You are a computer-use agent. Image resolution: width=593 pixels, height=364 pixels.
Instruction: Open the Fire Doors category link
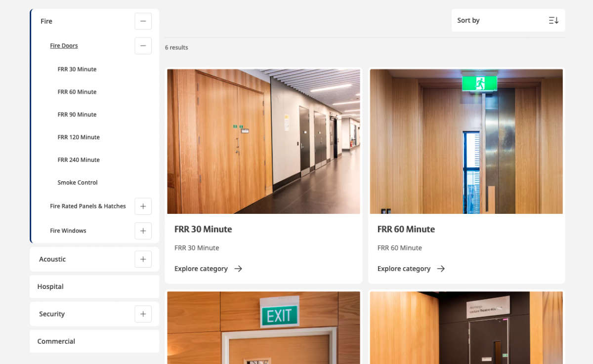[x=64, y=45]
